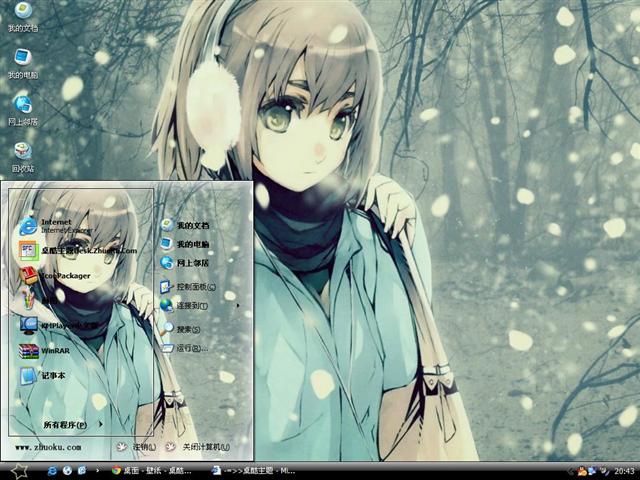
Task: Open the 网上邻居 desktop icon
Action: pos(23,110)
